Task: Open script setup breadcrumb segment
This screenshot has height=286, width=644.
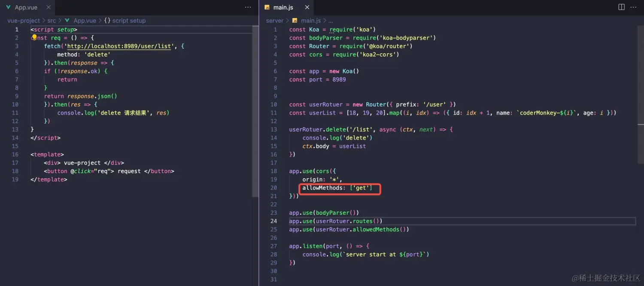Action: [x=129, y=21]
